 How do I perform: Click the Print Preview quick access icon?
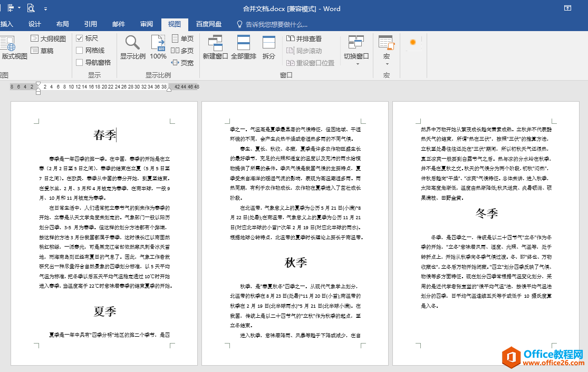(31, 8)
